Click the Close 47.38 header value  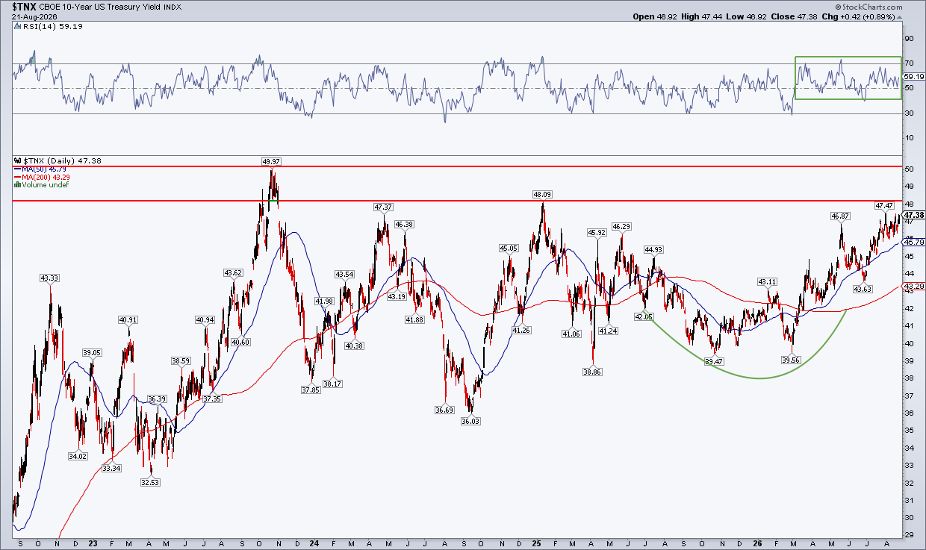pos(794,17)
